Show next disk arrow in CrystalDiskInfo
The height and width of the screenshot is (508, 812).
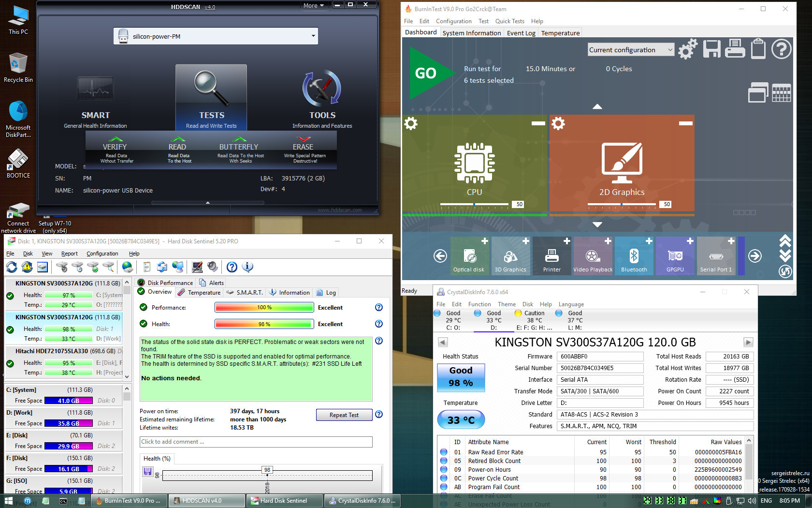[748, 342]
